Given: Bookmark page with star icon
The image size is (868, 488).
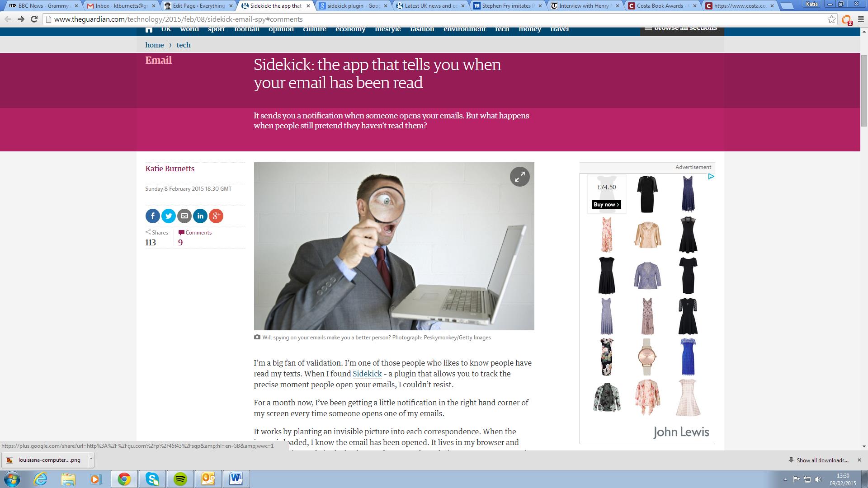Looking at the screenshot, I should [831, 19].
